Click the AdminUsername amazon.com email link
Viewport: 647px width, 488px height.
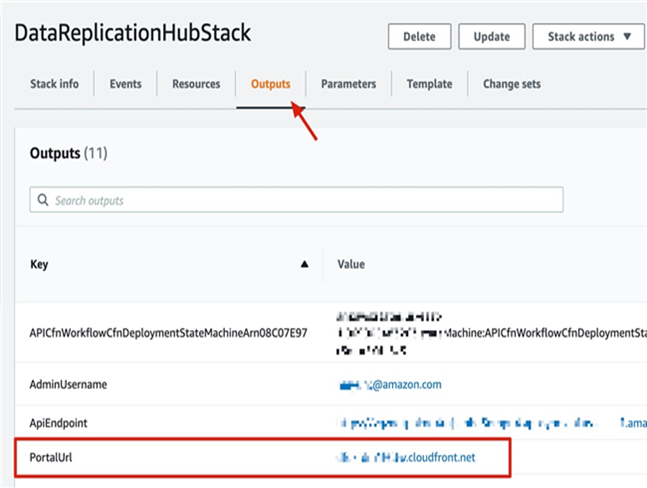(390, 384)
